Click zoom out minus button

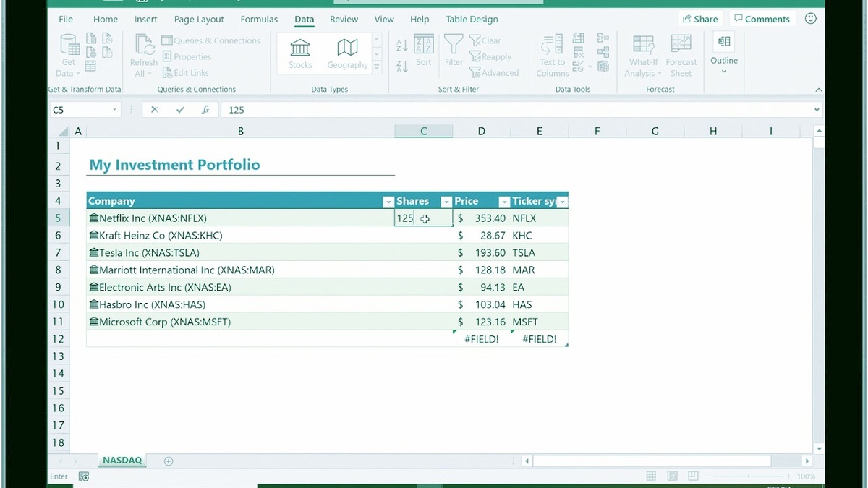coord(708,476)
